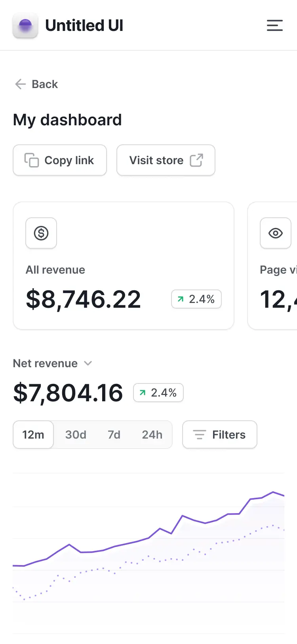
Task: Click the Copy link button
Action: click(x=60, y=160)
